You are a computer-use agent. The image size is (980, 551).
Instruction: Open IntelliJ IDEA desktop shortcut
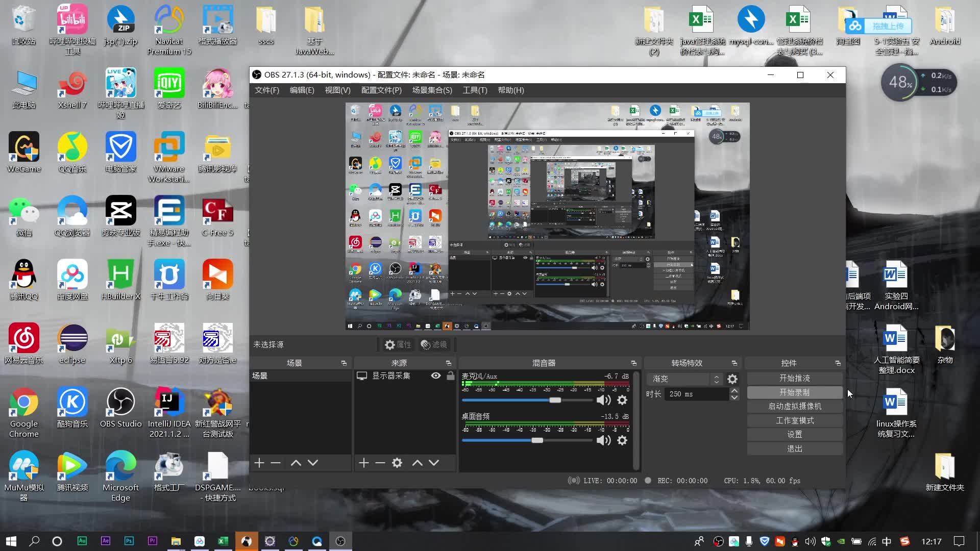169,413
